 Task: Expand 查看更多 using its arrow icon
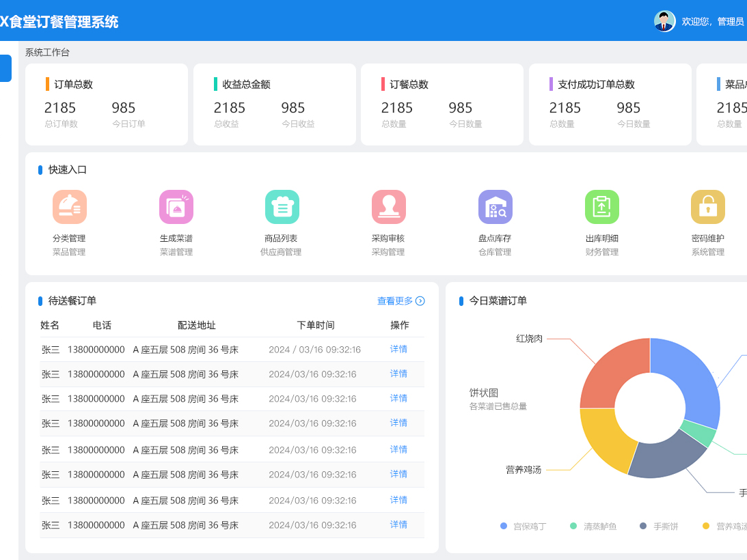[419, 300]
